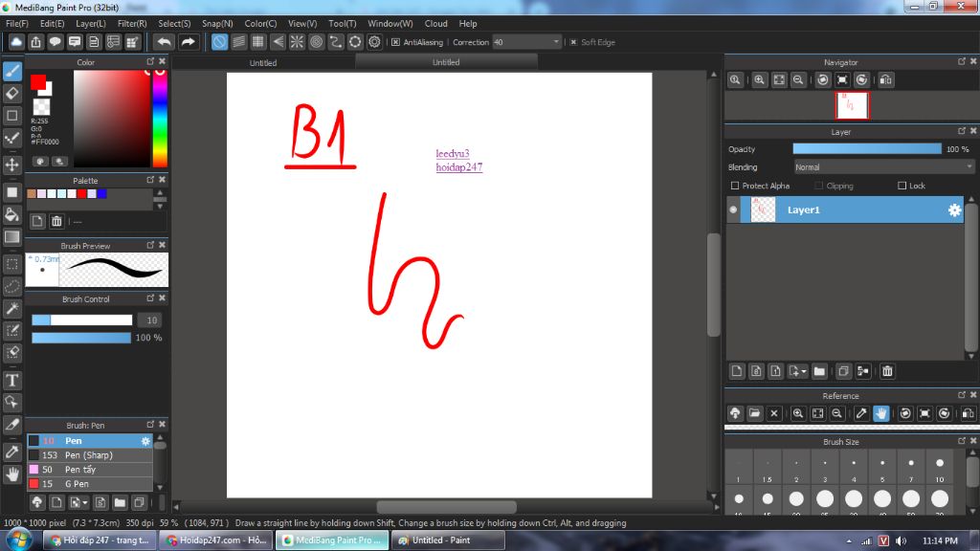Select hand tool in Reference panel
The image size is (980, 551).
point(881,413)
